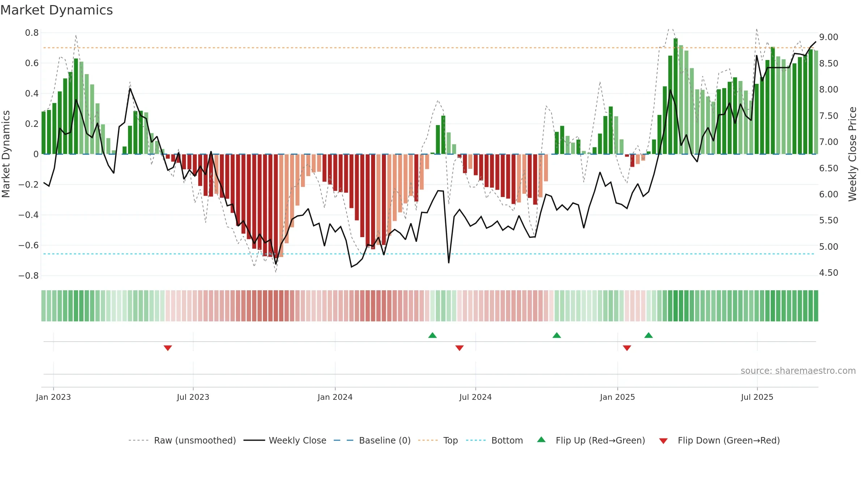868x488 pixels.
Task: Toggle the Raw (unsmoothed) legend entry
Action: 182,440
